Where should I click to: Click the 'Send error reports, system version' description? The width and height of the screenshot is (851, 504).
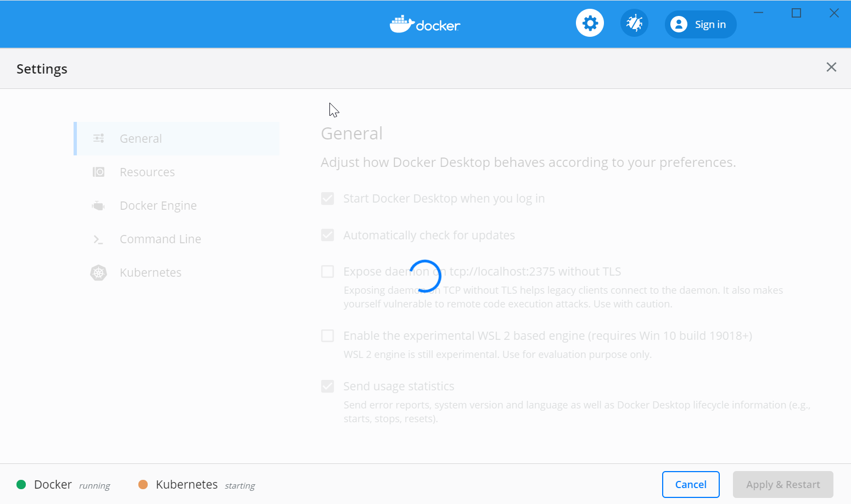(576, 412)
